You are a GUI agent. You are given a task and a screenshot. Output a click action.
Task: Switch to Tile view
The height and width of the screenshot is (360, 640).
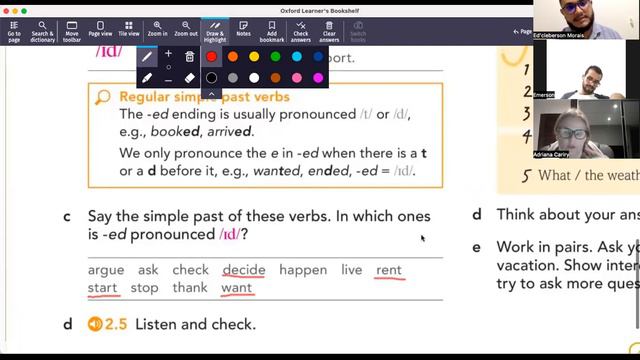pos(129,29)
